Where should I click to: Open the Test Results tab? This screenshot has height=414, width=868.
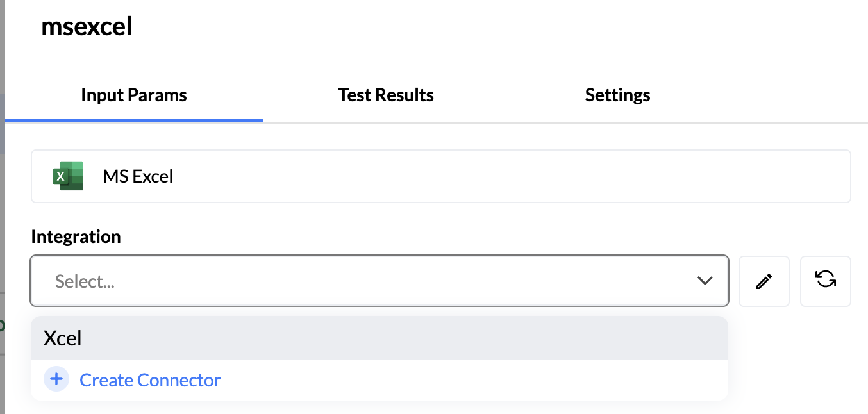coord(386,95)
